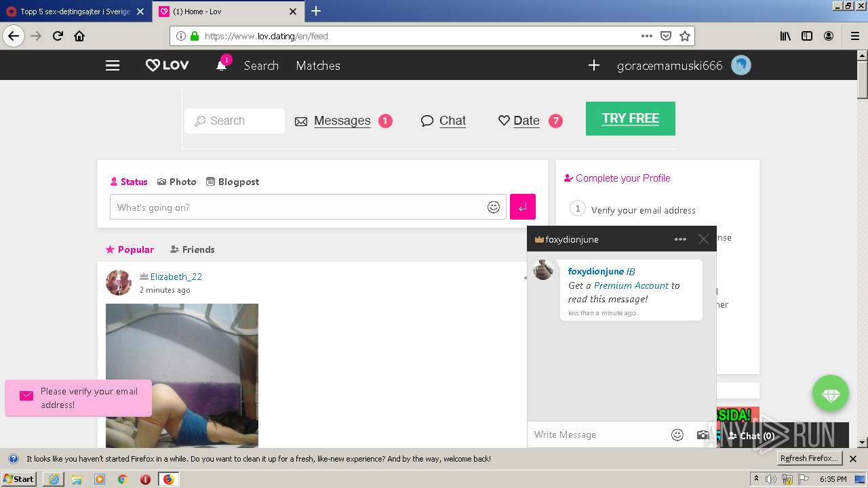Click the plus icon in the header
Viewport: 868px width, 488px height.
[594, 65]
